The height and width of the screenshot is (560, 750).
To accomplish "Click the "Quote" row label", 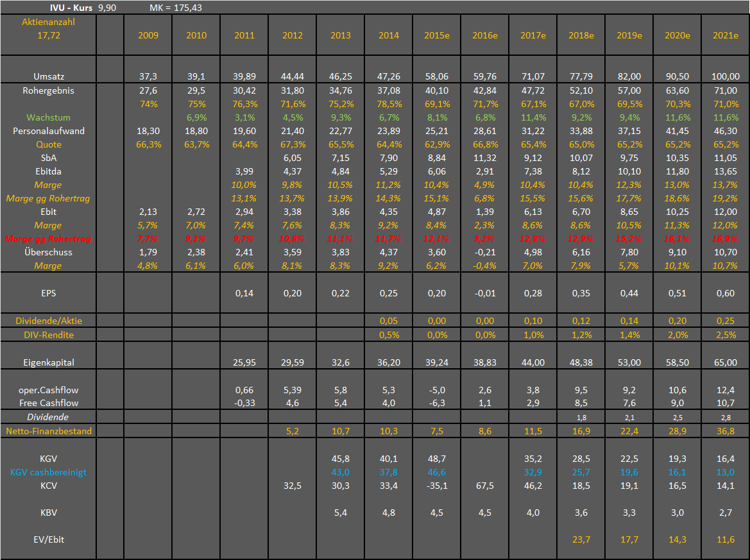I will pyautogui.click(x=48, y=144).
